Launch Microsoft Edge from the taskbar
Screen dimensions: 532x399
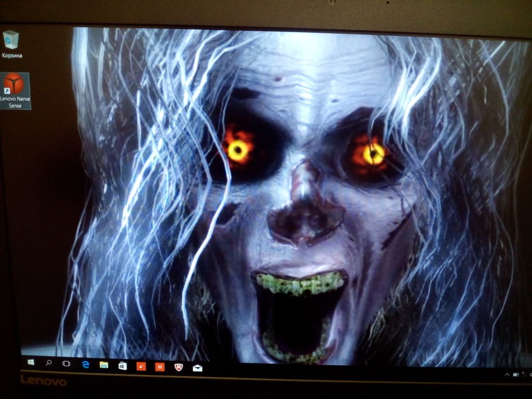pos(86,365)
